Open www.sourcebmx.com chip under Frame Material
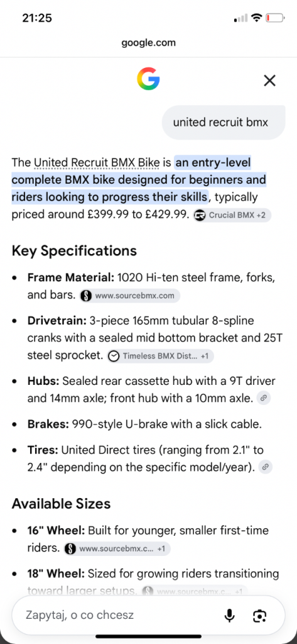The height and width of the screenshot is (644, 297). [129, 296]
